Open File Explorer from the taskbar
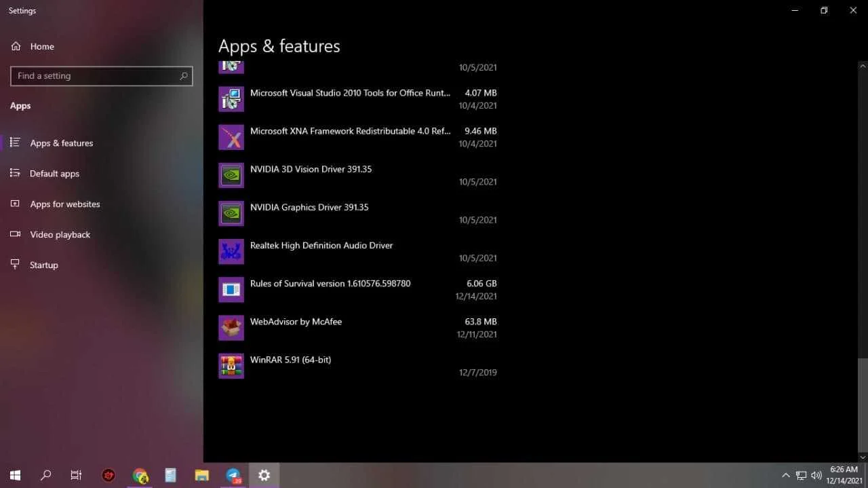The width and height of the screenshot is (868, 488). coord(201,475)
